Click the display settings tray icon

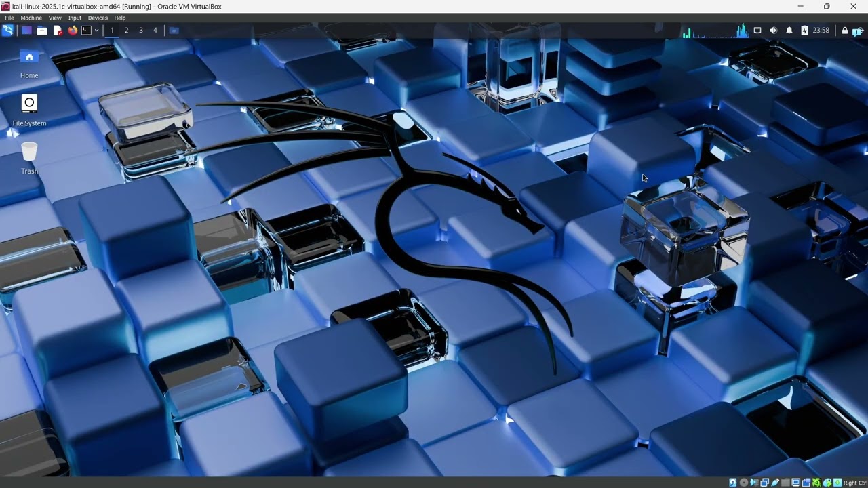pos(757,30)
